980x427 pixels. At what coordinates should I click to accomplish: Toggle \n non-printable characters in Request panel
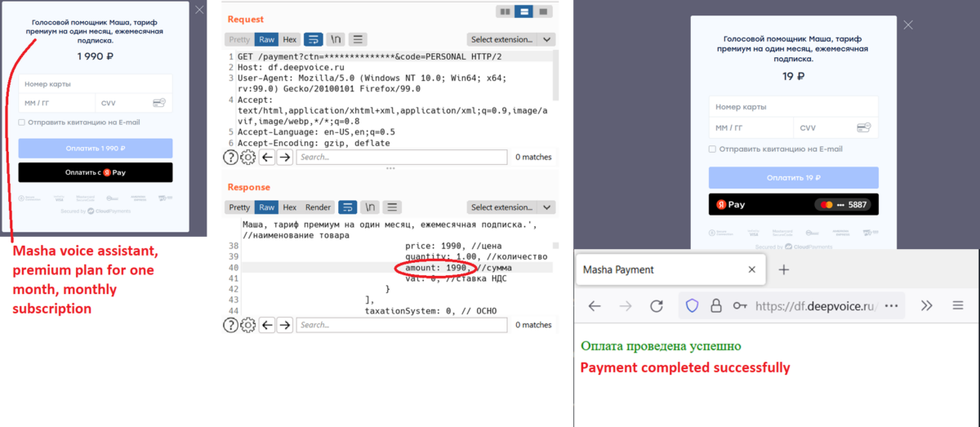pyautogui.click(x=336, y=39)
